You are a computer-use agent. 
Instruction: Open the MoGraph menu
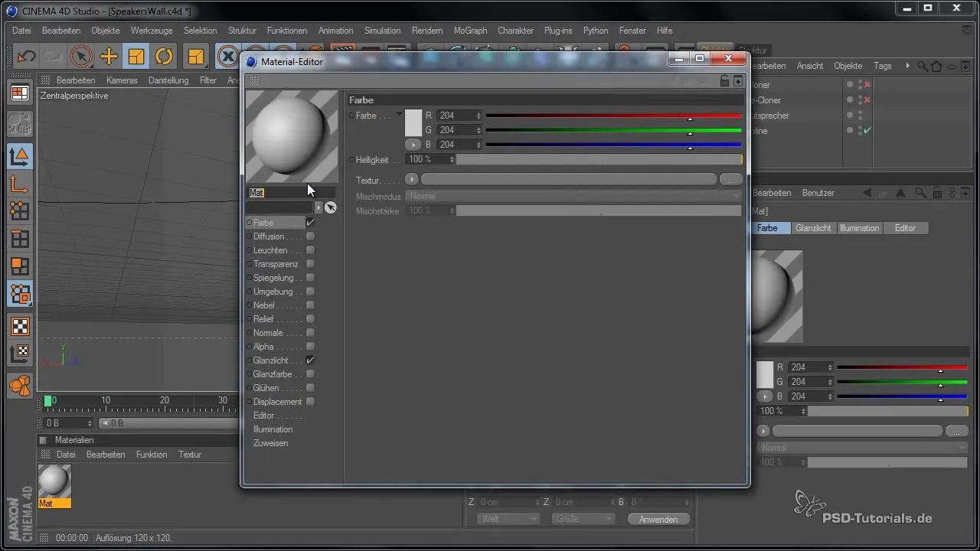click(470, 31)
